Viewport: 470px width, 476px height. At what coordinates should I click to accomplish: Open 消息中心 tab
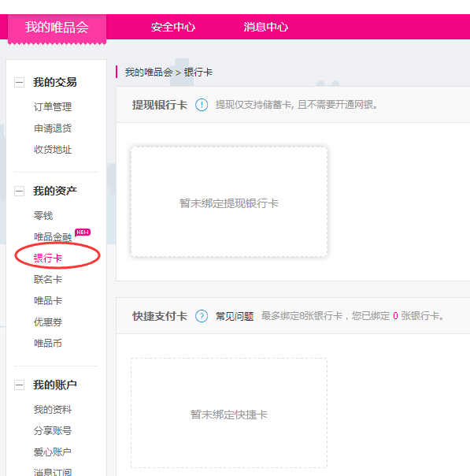[x=266, y=27]
